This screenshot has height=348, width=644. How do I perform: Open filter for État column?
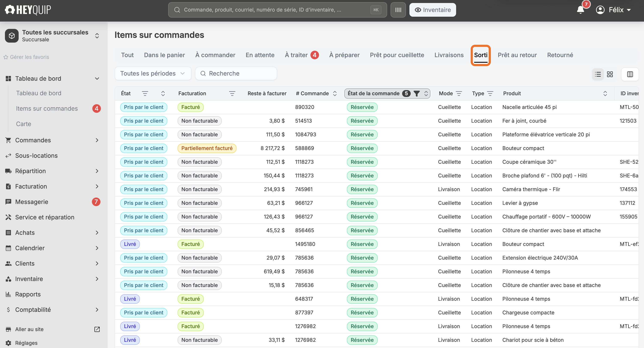(145, 94)
